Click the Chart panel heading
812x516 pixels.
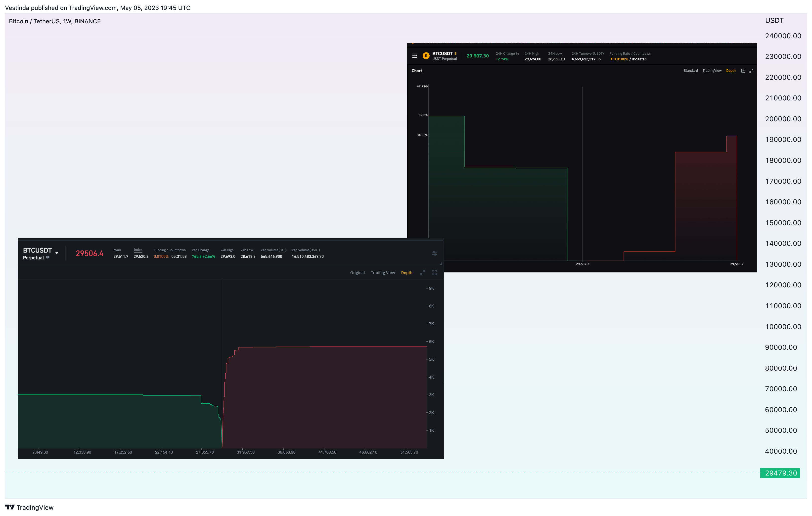coord(417,71)
